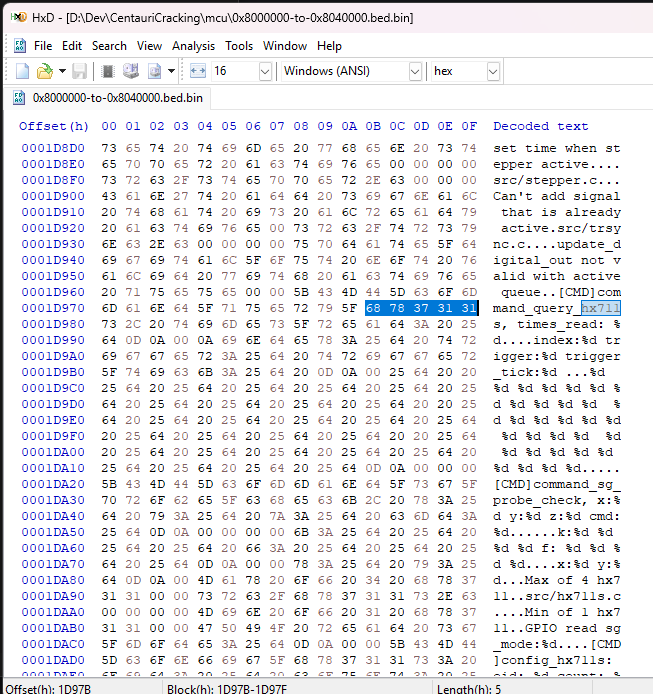The height and width of the screenshot is (694, 653).
Task: Click the Open disk image icon
Action: pyautogui.click(x=155, y=71)
